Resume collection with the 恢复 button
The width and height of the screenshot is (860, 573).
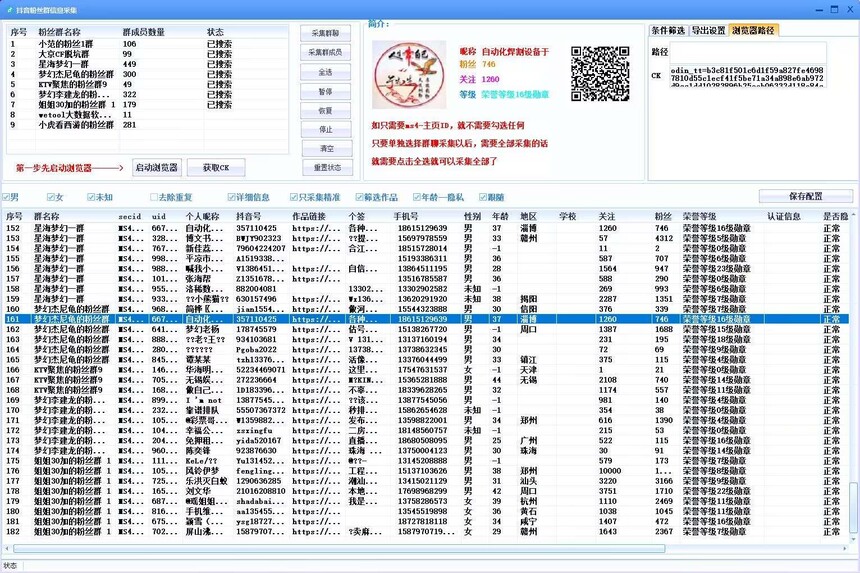coord(325,111)
